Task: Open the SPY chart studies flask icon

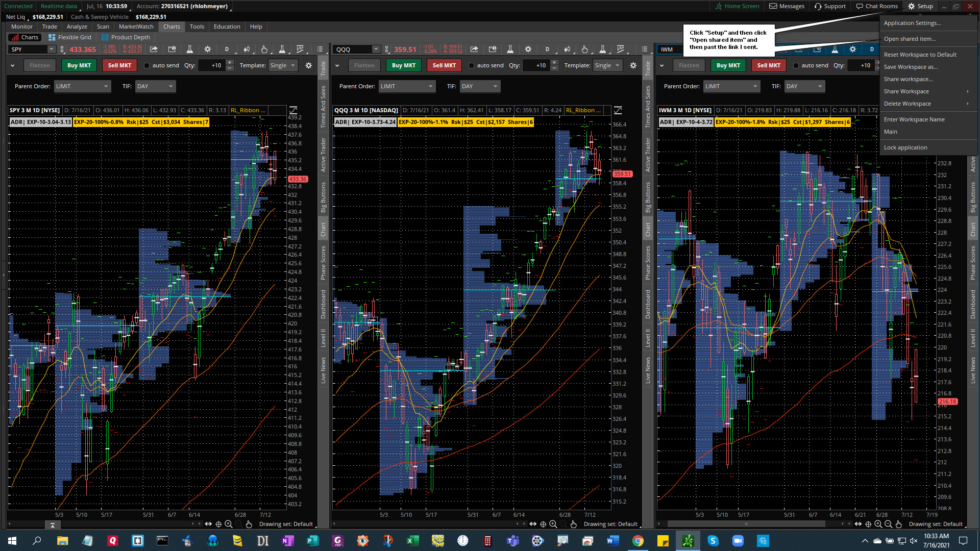Action: (189, 49)
